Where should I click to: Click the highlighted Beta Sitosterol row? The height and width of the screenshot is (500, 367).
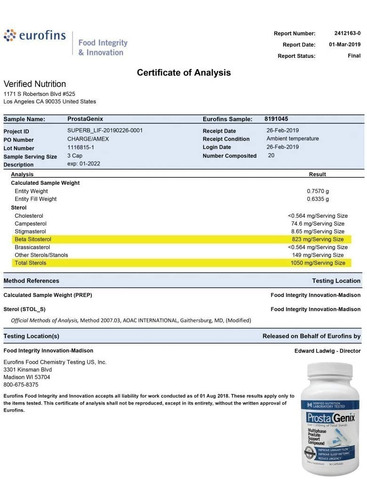point(182,239)
